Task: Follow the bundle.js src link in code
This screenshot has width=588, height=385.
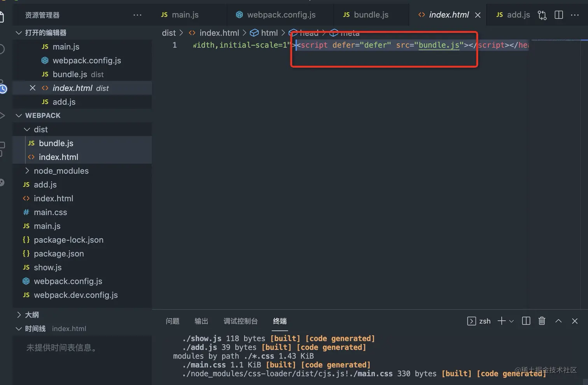Action: coord(439,45)
